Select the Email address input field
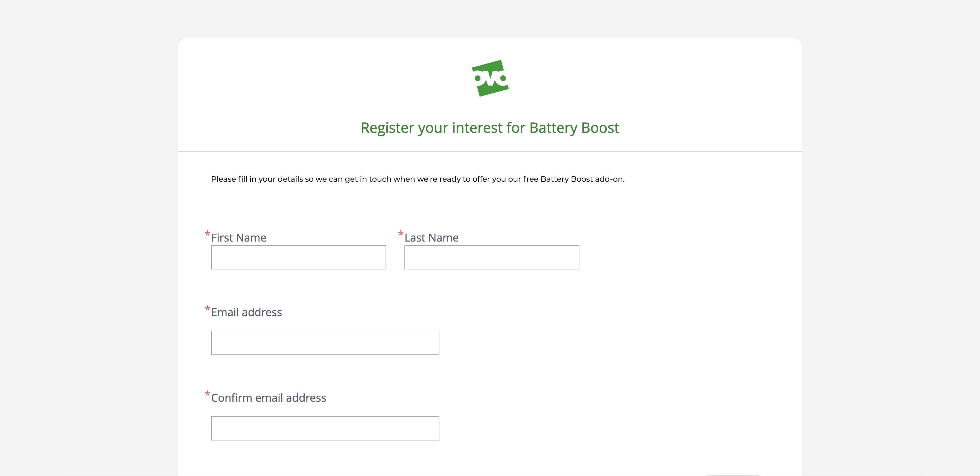Image resolution: width=980 pixels, height=476 pixels. pyautogui.click(x=325, y=343)
